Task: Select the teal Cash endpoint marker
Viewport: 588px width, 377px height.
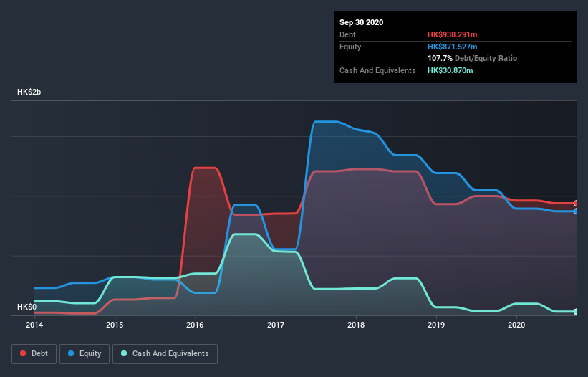Action: 576,312
